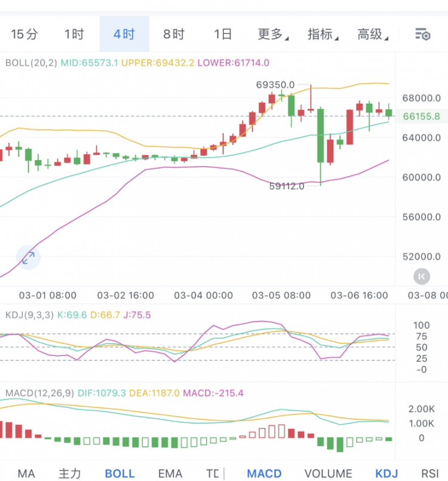The height and width of the screenshot is (481, 448).
Task: Switch to the 1时 timeframe
Action: coord(74,34)
